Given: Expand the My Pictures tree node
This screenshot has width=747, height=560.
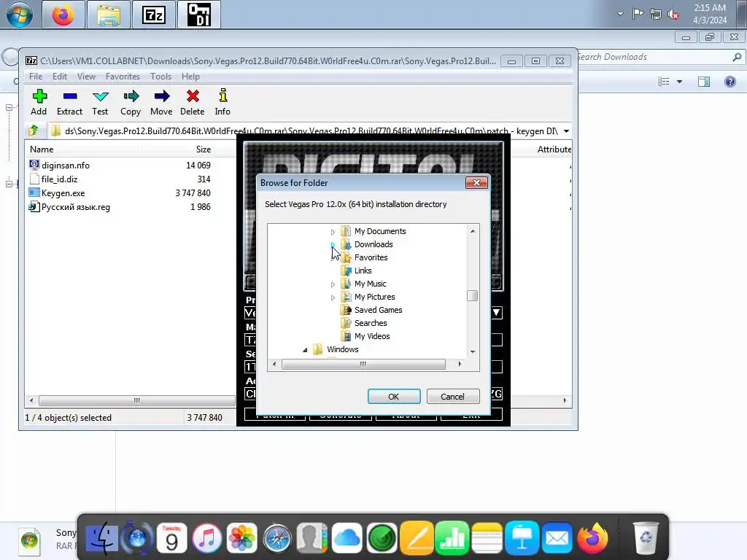Looking at the screenshot, I should click(333, 297).
